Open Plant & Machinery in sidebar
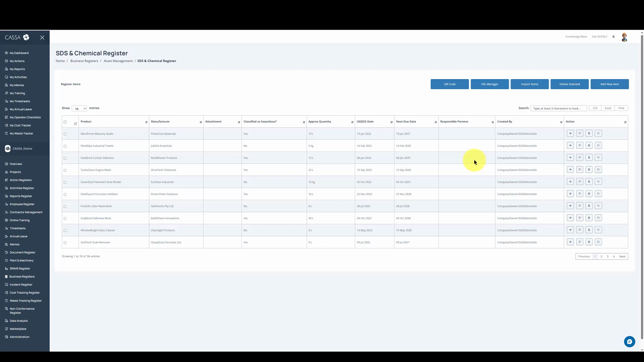 [21, 260]
